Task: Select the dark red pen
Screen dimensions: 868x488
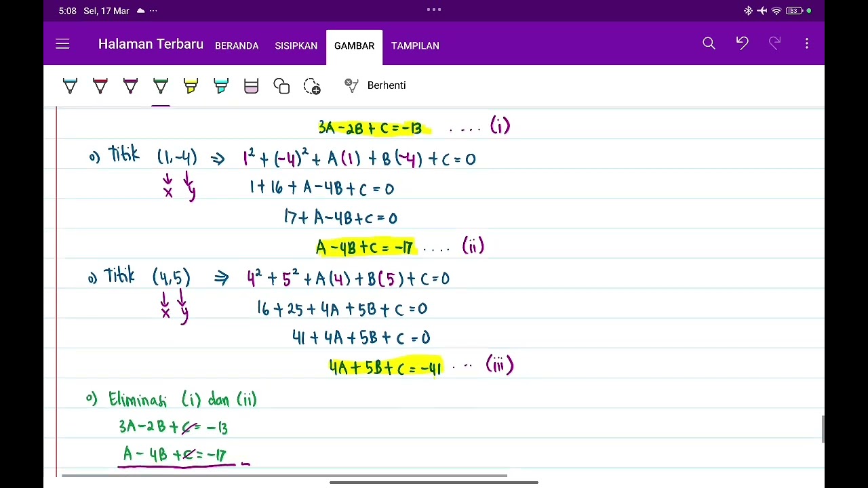Action: (x=100, y=86)
